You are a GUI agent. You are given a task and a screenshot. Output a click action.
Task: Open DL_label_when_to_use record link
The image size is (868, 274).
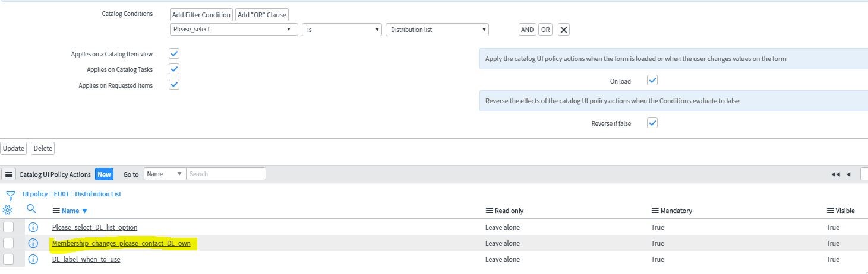pyautogui.click(x=86, y=259)
